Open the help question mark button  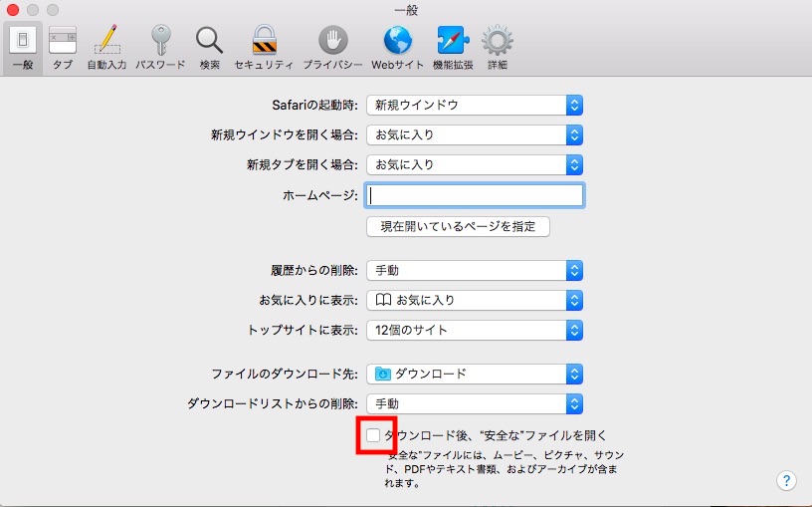pyautogui.click(x=786, y=480)
